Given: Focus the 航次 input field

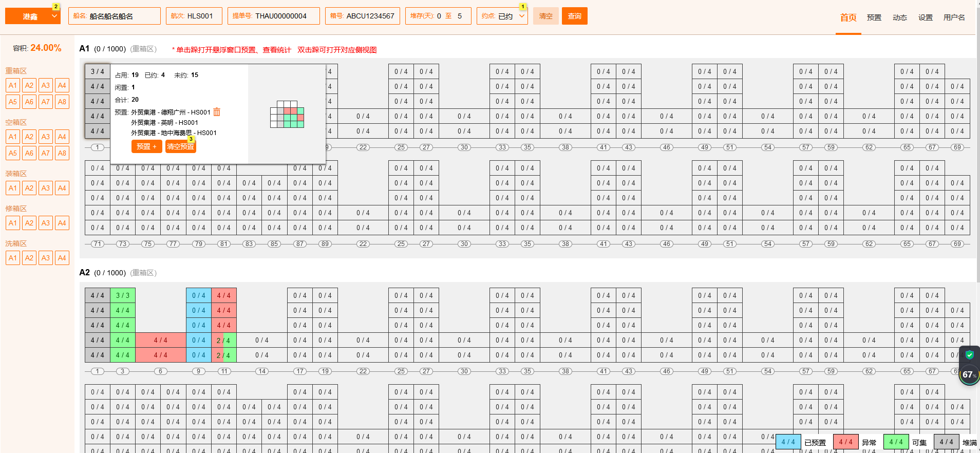Looking at the screenshot, I should [194, 16].
